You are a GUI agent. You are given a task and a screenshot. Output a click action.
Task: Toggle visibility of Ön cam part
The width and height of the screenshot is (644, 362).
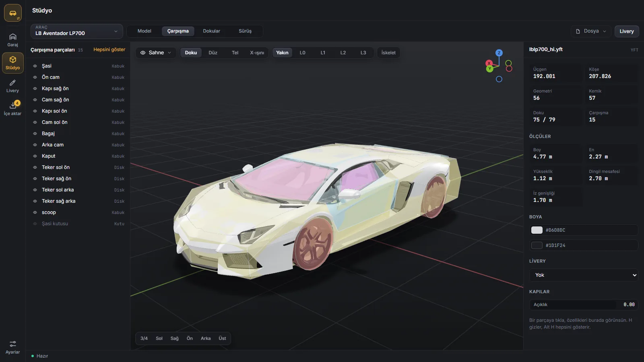(35, 77)
